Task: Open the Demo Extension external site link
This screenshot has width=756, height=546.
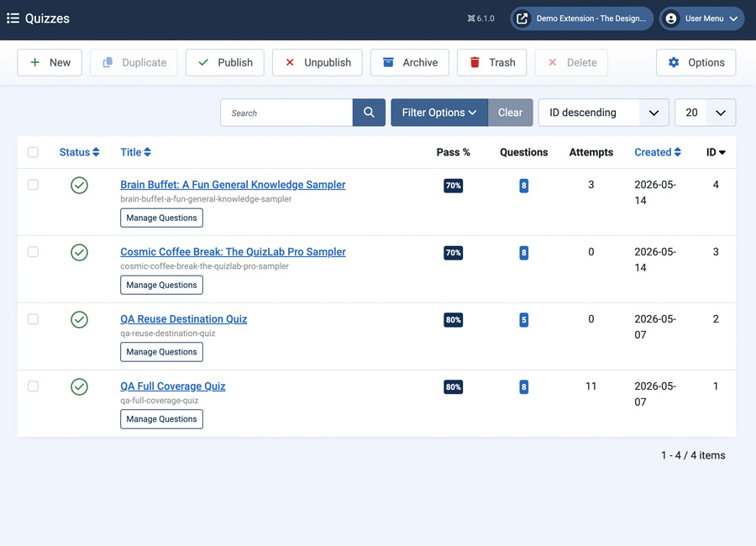Action: (582, 18)
